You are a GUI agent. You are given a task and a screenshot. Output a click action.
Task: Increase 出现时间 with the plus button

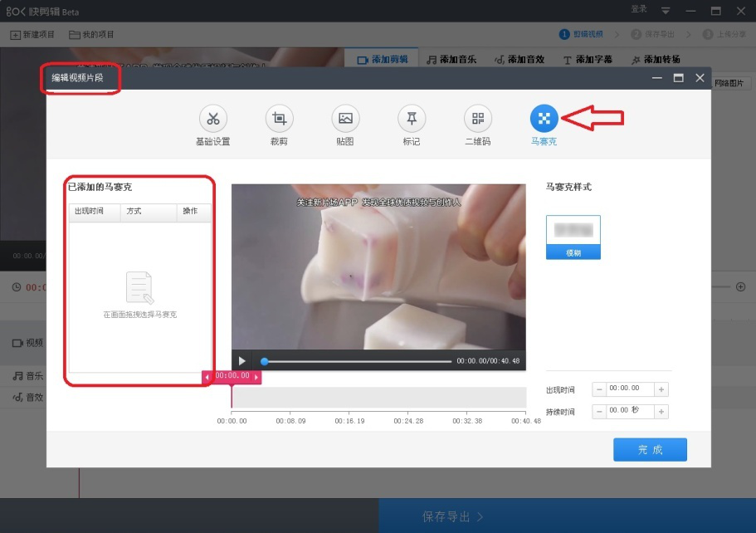coord(661,389)
